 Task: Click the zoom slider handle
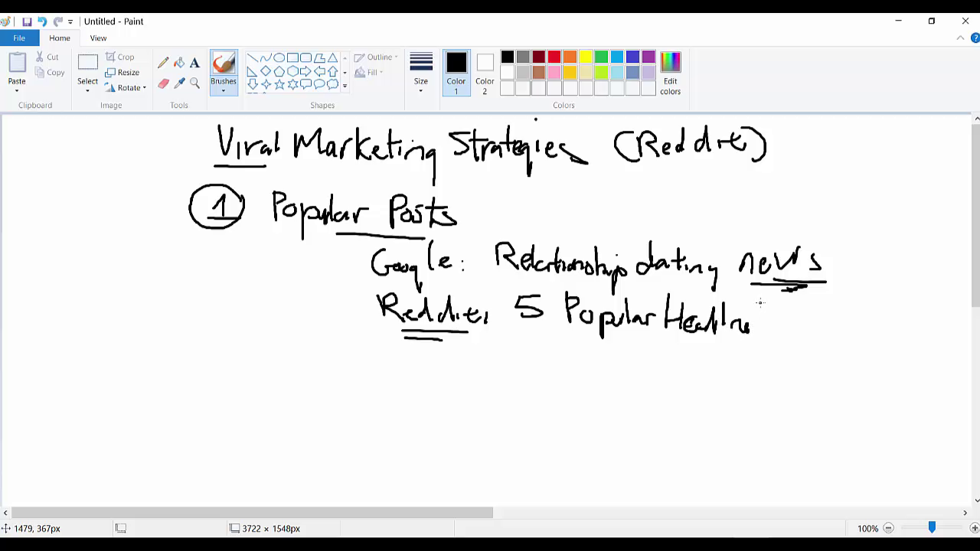click(x=932, y=527)
